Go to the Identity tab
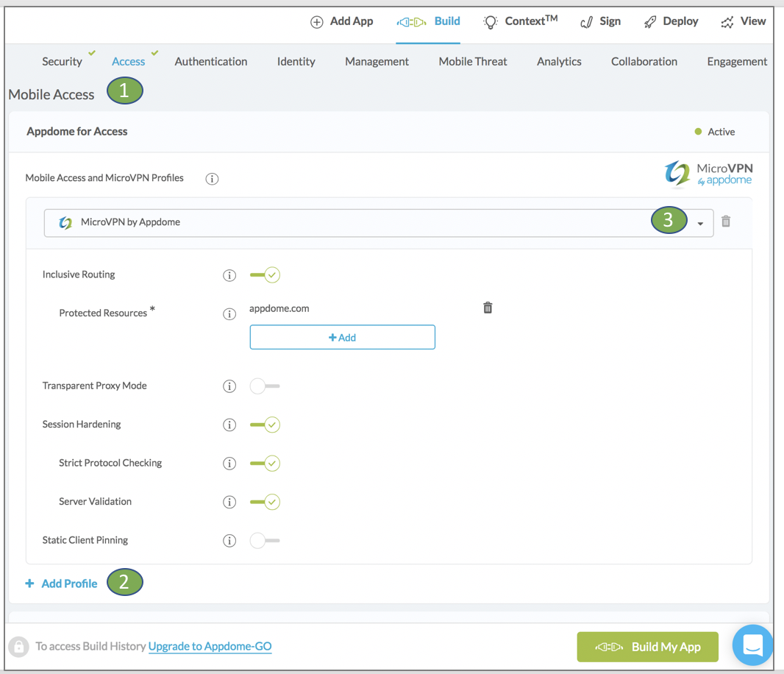Image resolution: width=784 pixels, height=674 pixels. [x=296, y=62]
